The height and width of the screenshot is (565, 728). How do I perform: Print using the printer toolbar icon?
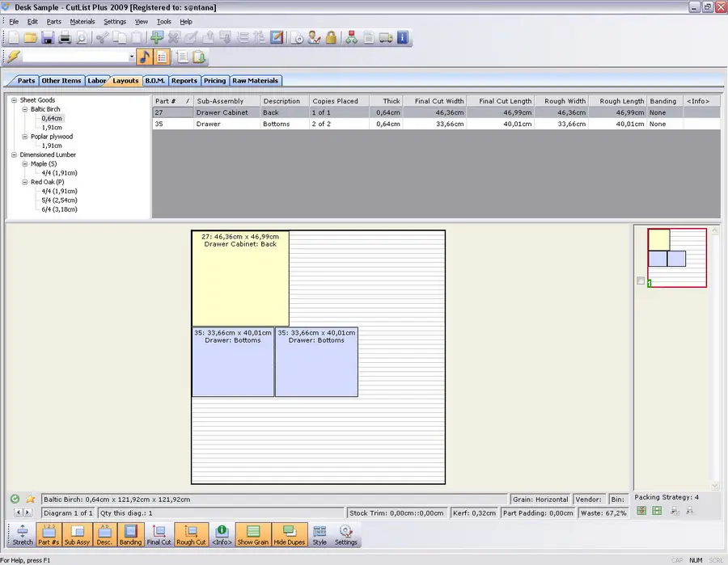(x=65, y=37)
